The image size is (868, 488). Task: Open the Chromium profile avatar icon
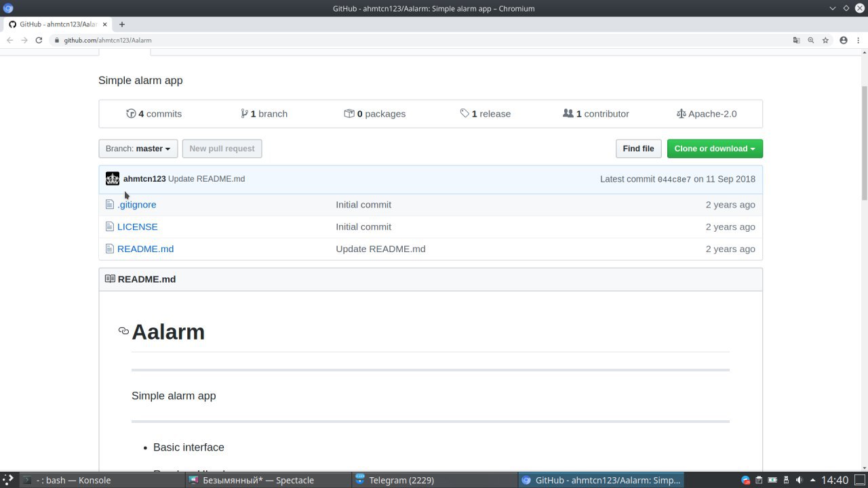(x=844, y=40)
